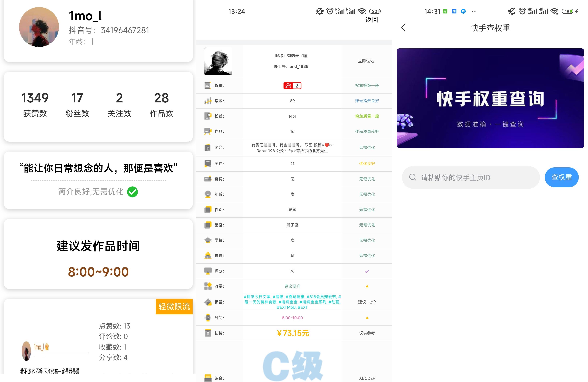
Task: Tap the 1mo_l profile avatar
Action: [39, 27]
